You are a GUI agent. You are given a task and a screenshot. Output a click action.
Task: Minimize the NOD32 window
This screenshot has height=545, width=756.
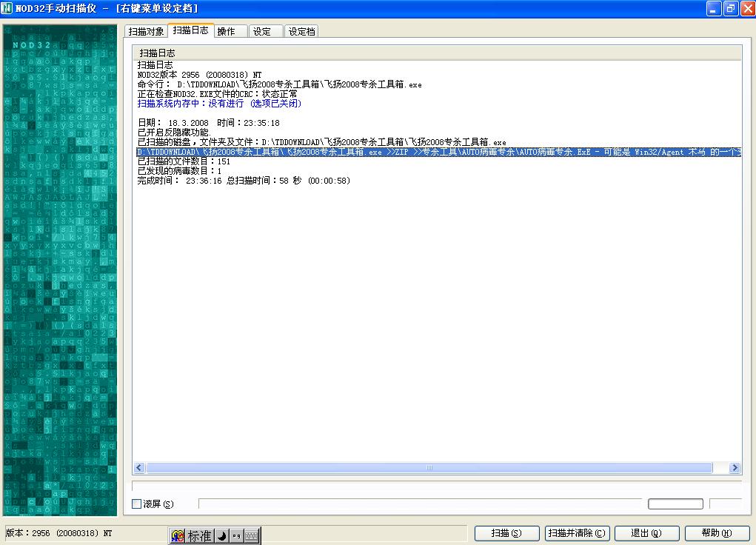point(714,8)
